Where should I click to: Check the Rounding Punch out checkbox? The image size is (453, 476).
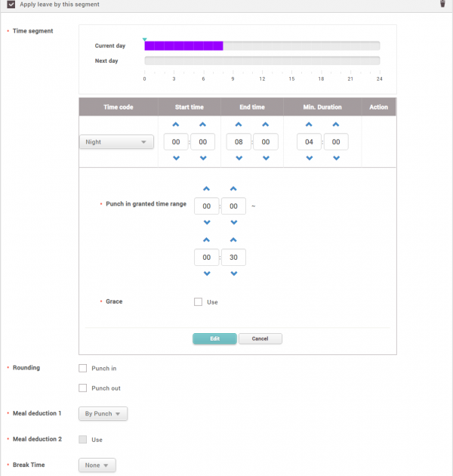(x=83, y=388)
